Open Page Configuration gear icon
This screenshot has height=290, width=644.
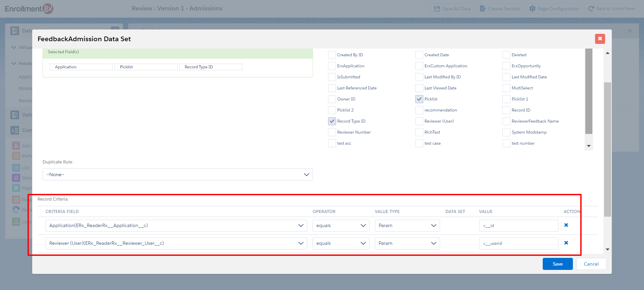[x=532, y=9]
